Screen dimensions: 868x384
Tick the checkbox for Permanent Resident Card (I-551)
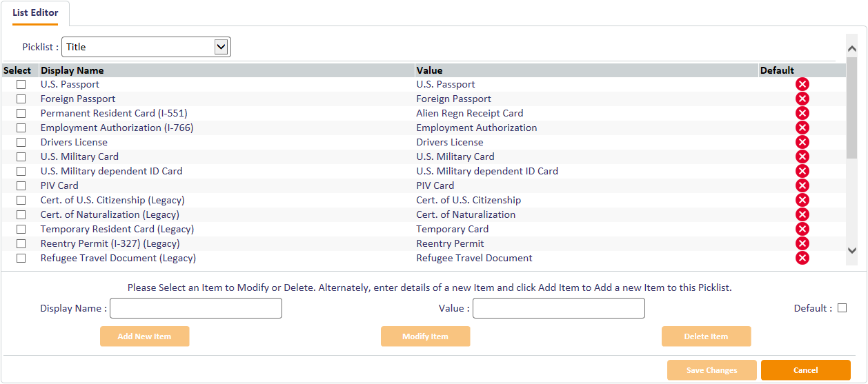point(21,113)
